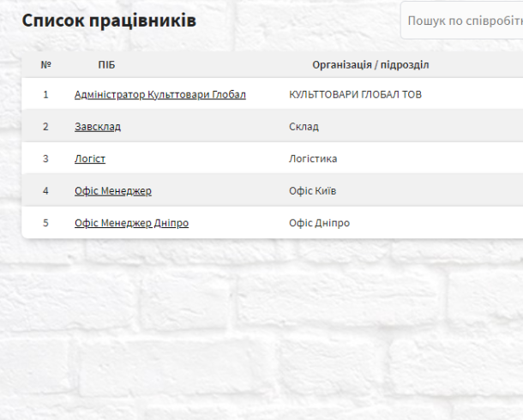Open the Логіст employee link

pyautogui.click(x=90, y=159)
